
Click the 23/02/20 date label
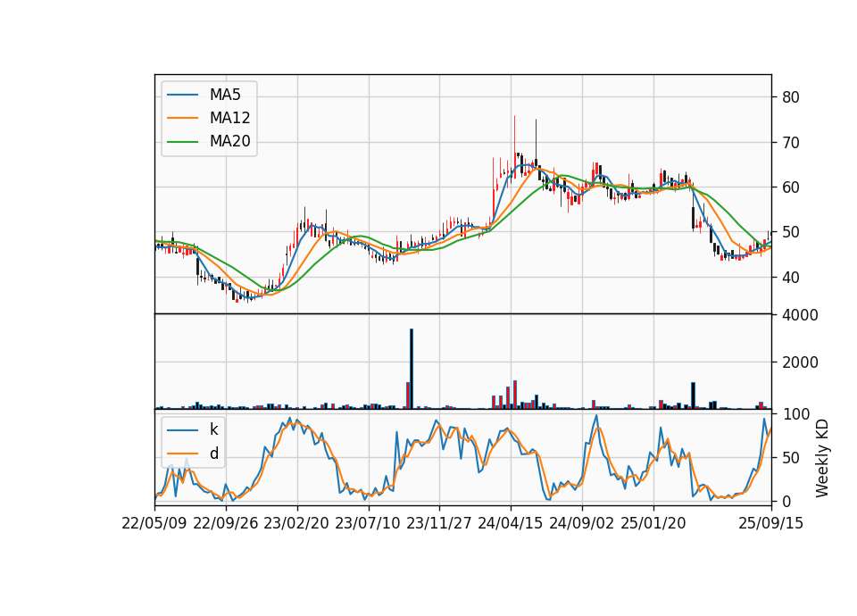(296, 524)
